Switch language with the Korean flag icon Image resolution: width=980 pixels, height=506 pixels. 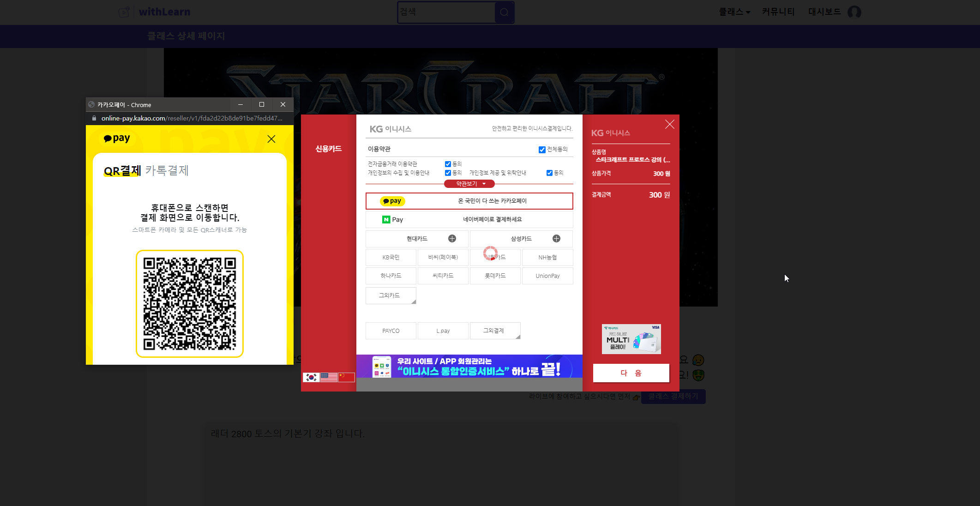pyautogui.click(x=311, y=377)
